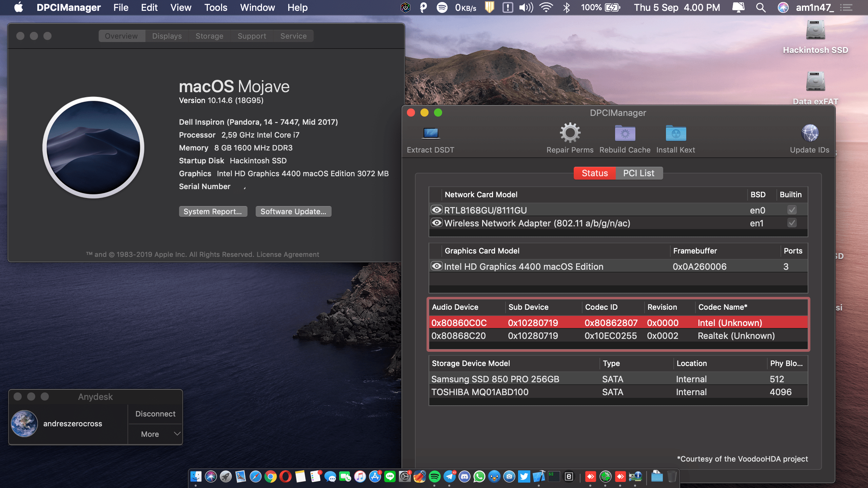
Task: Click the Rebuild Cache folder icon
Action: (x=625, y=133)
